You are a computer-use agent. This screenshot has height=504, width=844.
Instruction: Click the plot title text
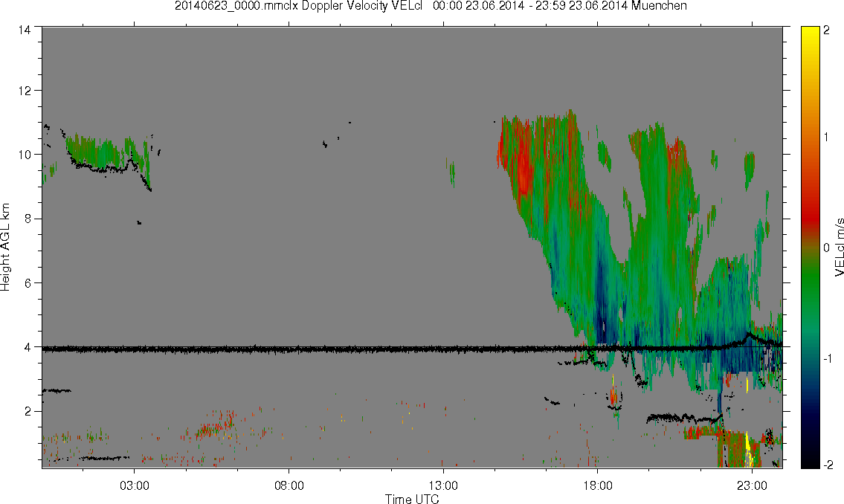(431, 6)
